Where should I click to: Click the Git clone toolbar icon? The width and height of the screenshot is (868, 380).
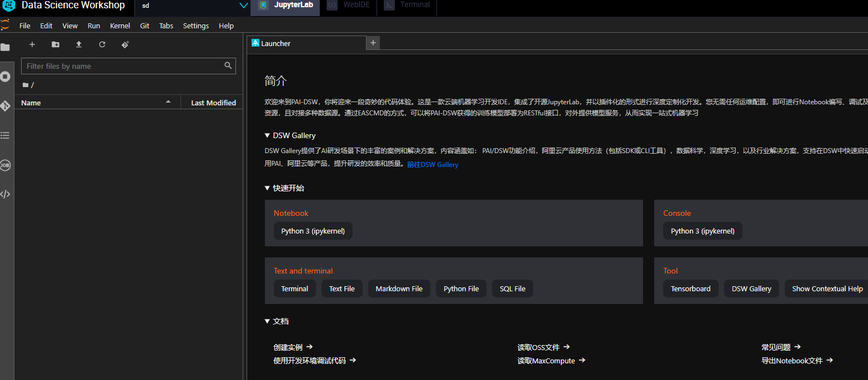pos(126,44)
